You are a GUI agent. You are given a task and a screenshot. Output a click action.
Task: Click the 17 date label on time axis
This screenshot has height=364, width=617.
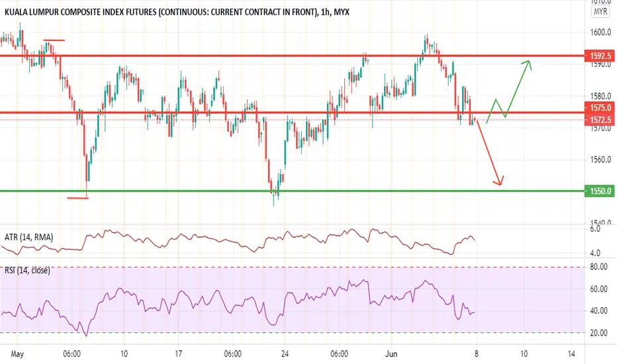(179, 354)
